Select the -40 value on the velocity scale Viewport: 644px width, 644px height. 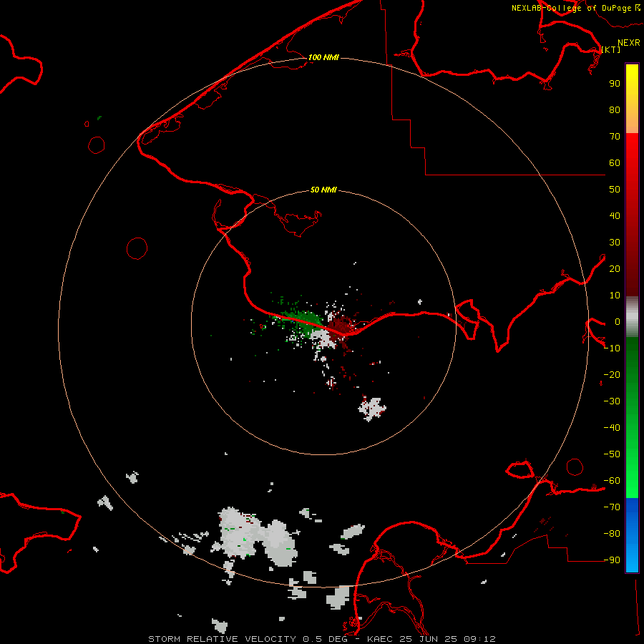tap(612, 428)
